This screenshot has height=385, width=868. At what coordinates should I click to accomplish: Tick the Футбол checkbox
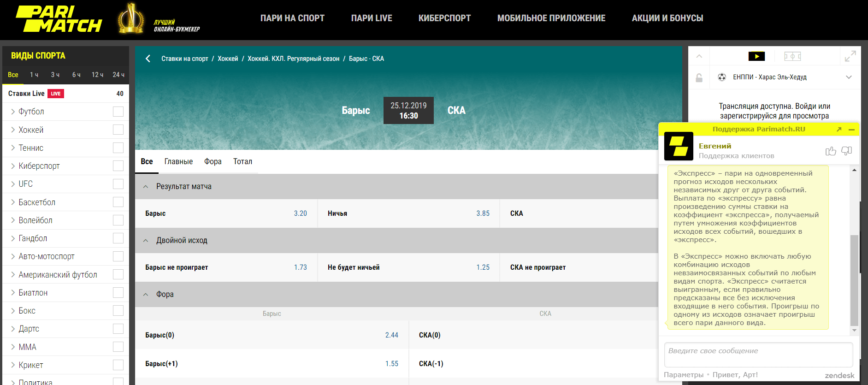(118, 112)
